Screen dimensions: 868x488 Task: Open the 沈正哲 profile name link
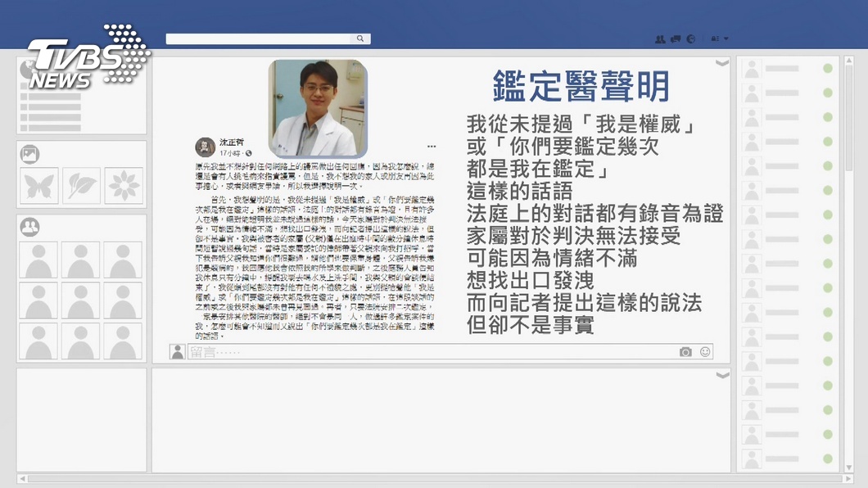pyautogui.click(x=232, y=142)
